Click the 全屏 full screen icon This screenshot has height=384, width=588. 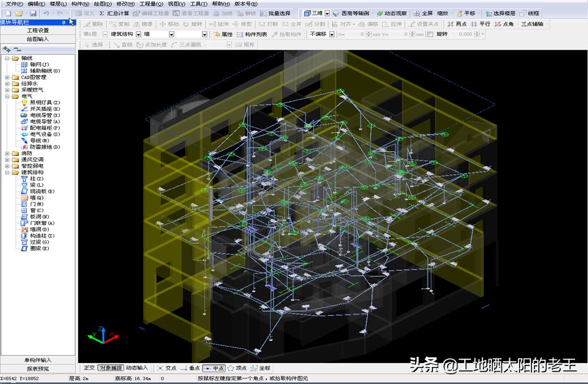(417, 13)
